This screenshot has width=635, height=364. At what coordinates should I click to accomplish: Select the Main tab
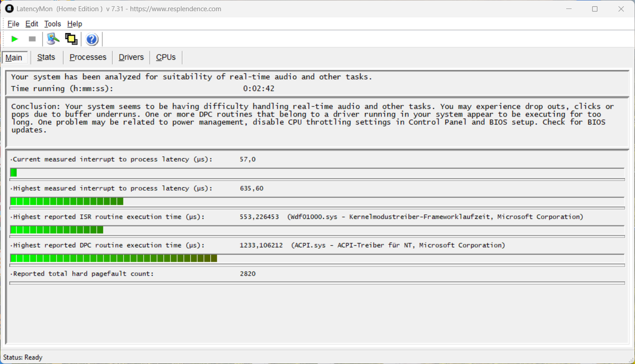14,58
